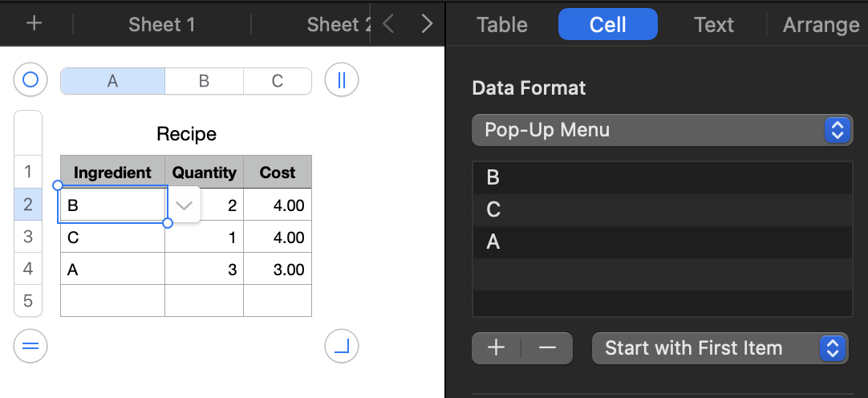Add a new pop-up menu item

497,348
